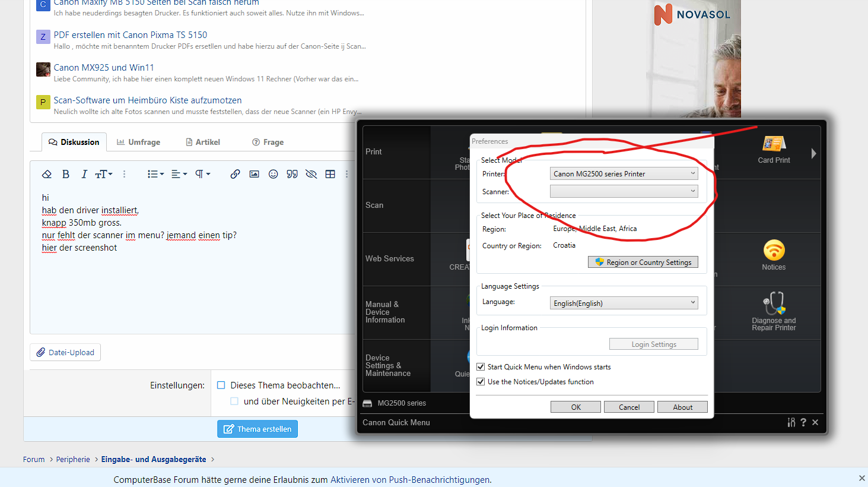
Task: Open thread PDF erstellen mit Canon Pixma TS 5150
Action: click(131, 35)
